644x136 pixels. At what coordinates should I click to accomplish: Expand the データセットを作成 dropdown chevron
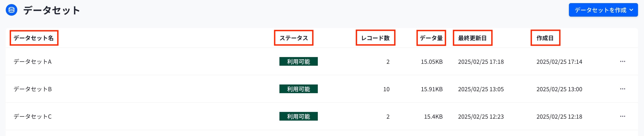tap(632, 10)
